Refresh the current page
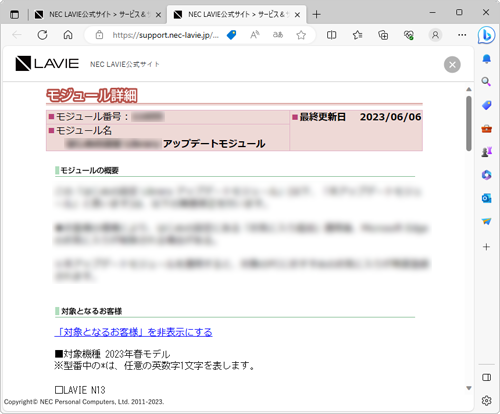Viewport: 500px width, 414px height. tap(42, 35)
